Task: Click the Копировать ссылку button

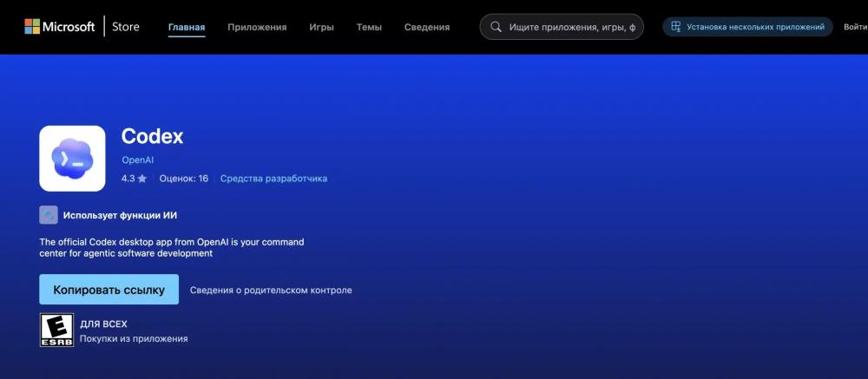Action: [x=109, y=290]
